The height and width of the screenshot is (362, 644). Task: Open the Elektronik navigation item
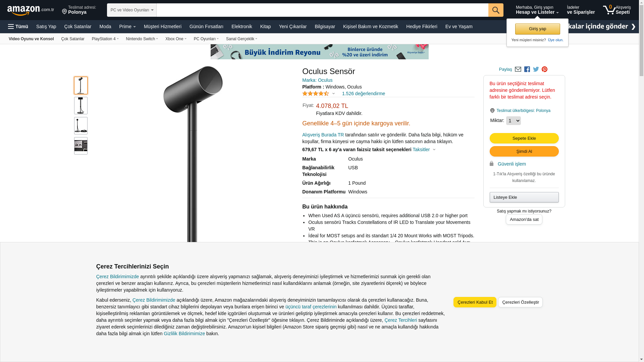242,26
